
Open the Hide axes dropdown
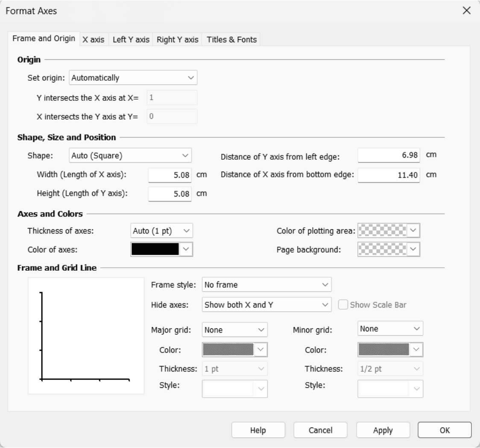point(266,305)
